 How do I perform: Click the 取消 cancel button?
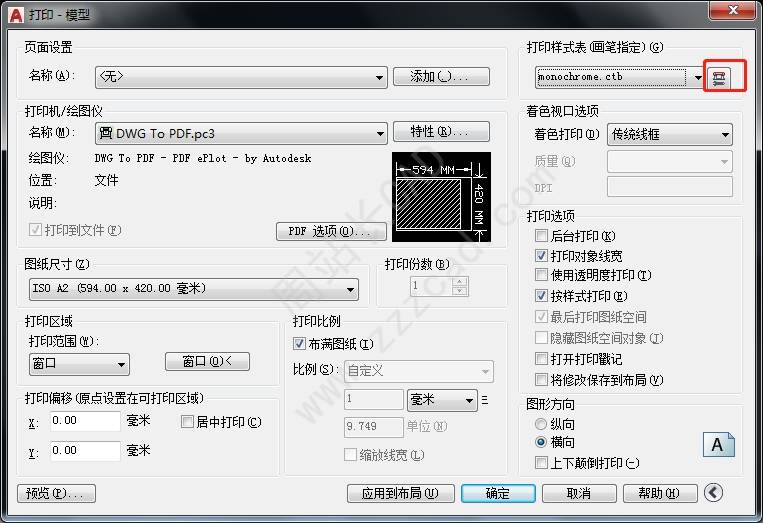[579, 493]
